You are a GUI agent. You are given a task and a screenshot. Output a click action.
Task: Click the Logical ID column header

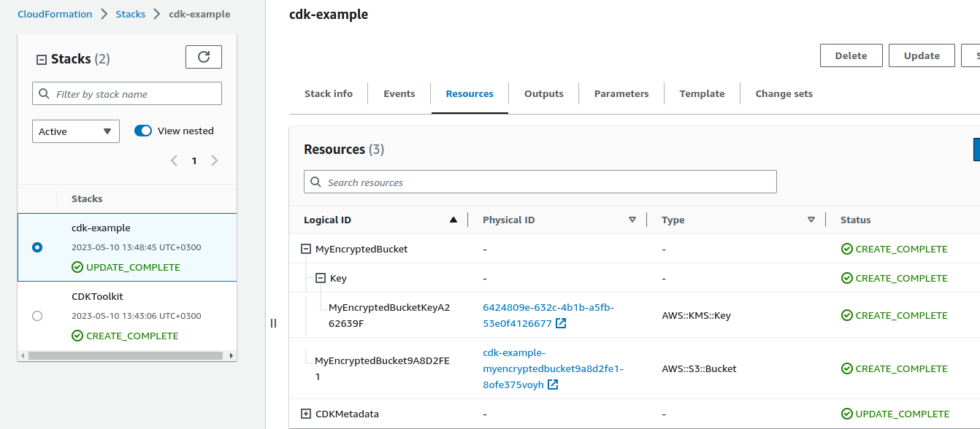tap(327, 220)
